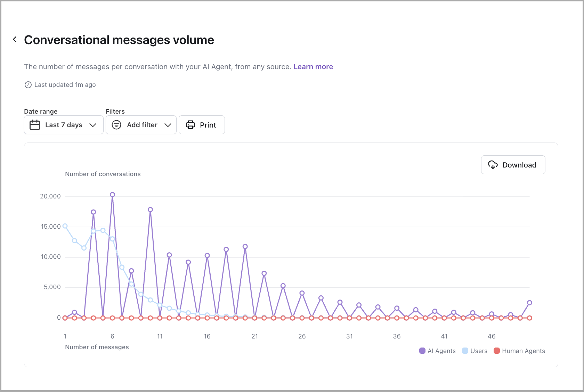Screen dimensions: 584x392
Task: Click the clock icon near Last updated
Action: (x=28, y=85)
